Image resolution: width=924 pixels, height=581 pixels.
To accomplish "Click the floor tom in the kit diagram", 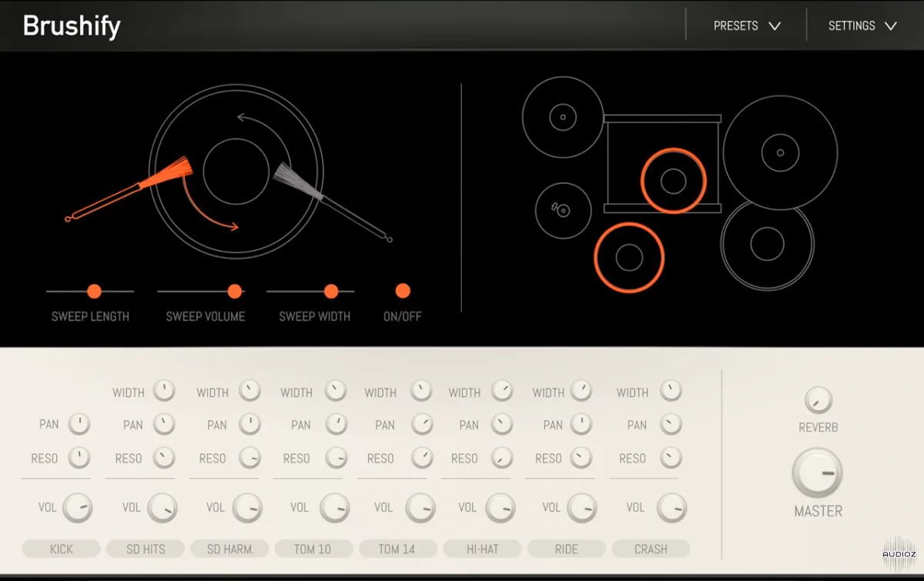I will coord(767,244).
